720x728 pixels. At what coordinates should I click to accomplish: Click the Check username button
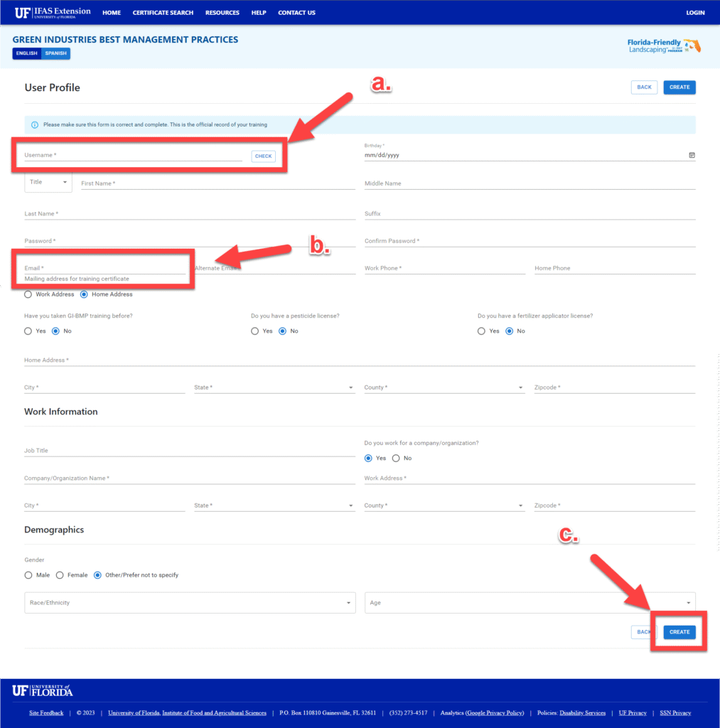coord(263,156)
